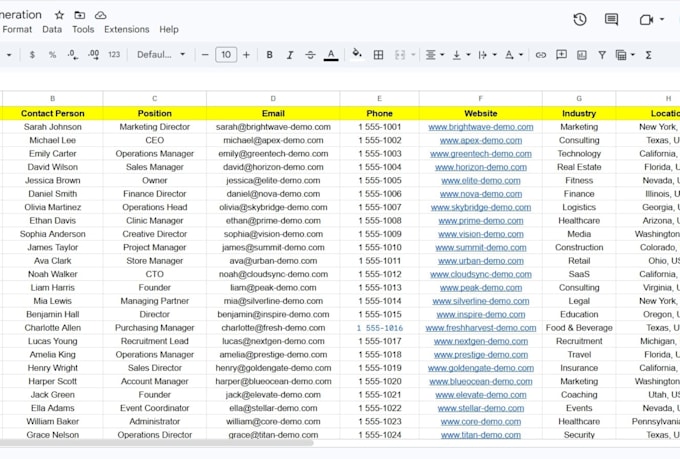Open the www.greentech-demo.com link
The image size is (680, 459).
click(x=481, y=154)
